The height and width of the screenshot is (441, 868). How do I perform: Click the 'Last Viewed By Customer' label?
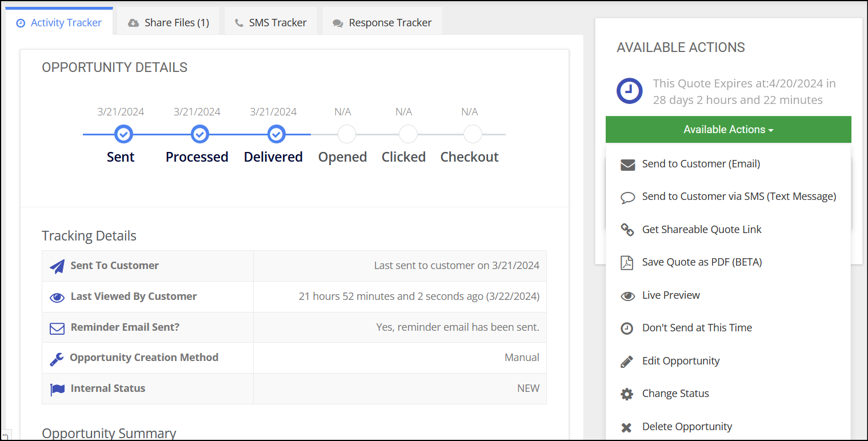tap(134, 296)
